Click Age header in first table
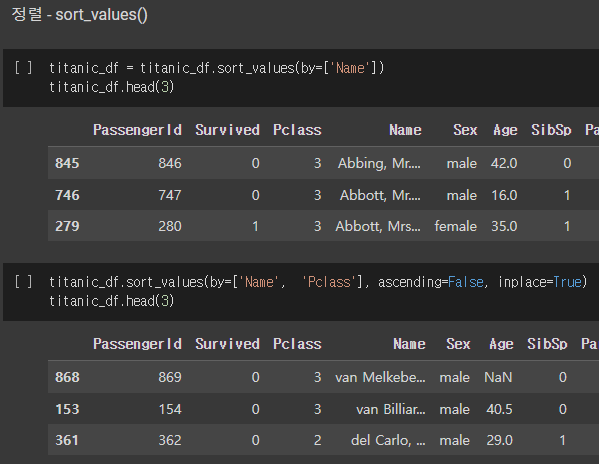 (x=505, y=130)
